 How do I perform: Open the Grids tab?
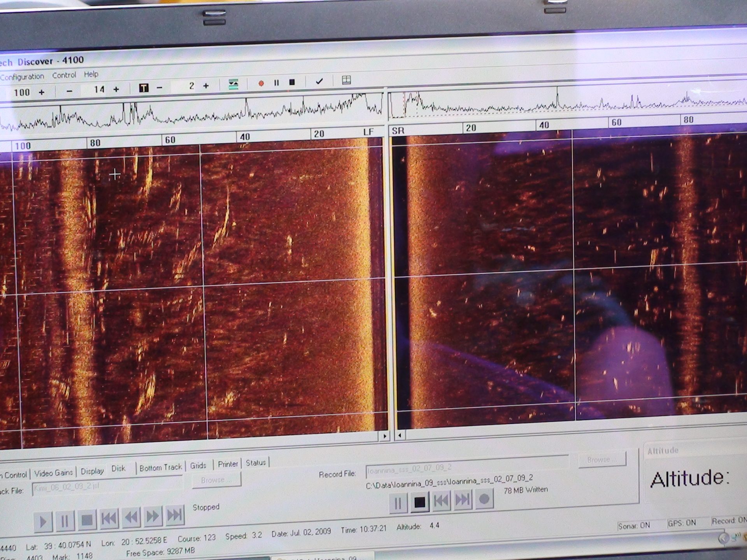tap(198, 465)
